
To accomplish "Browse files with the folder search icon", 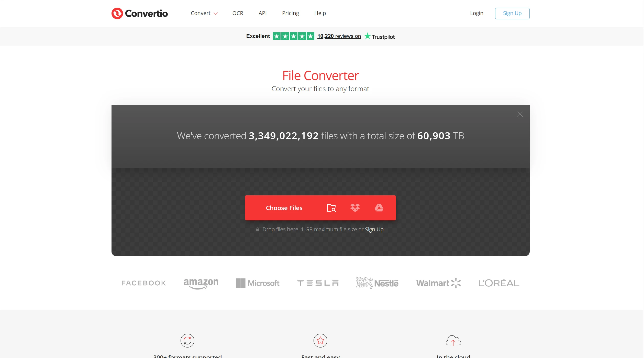I will 331,208.
